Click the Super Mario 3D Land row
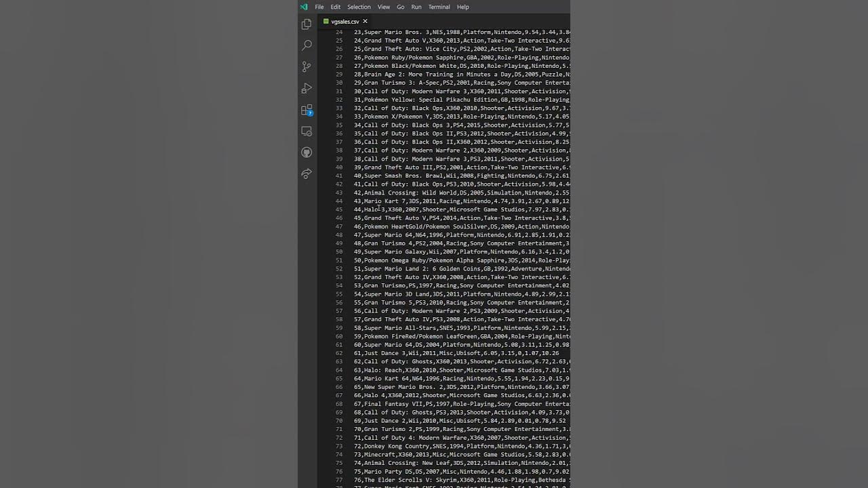 pyautogui.click(x=462, y=294)
